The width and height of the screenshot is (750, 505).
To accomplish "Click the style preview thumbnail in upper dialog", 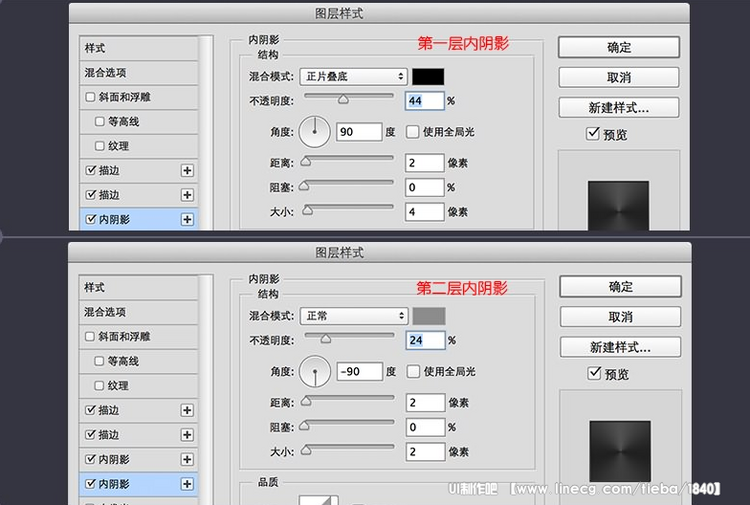I will click(x=618, y=206).
